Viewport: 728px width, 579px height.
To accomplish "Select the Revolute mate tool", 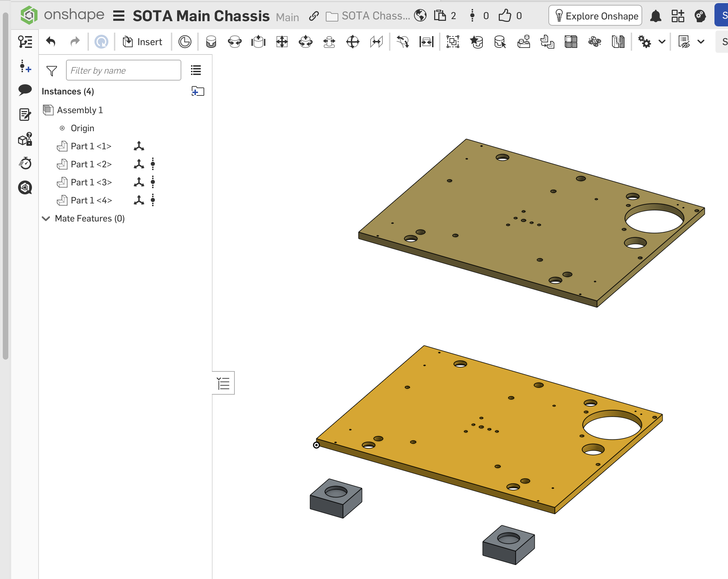I will (x=234, y=42).
